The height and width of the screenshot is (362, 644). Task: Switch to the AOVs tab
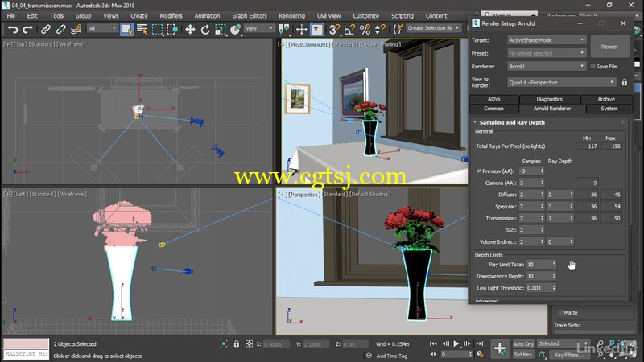pyautogui.click(x=494, y=99)
